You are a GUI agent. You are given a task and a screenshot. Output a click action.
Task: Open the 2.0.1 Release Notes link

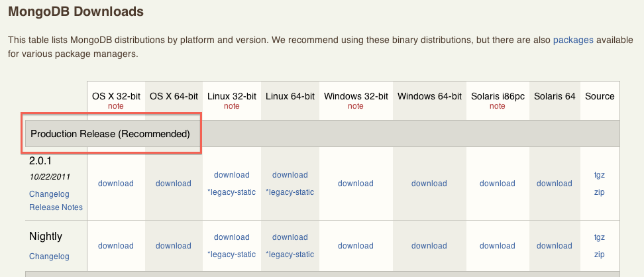coord(56,207)
